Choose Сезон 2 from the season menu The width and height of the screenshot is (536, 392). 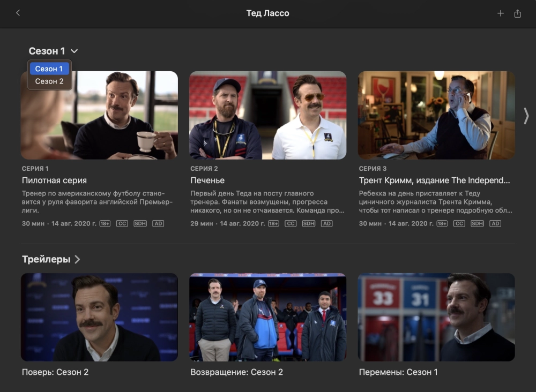pyautogui.click(x=49, y=81)
